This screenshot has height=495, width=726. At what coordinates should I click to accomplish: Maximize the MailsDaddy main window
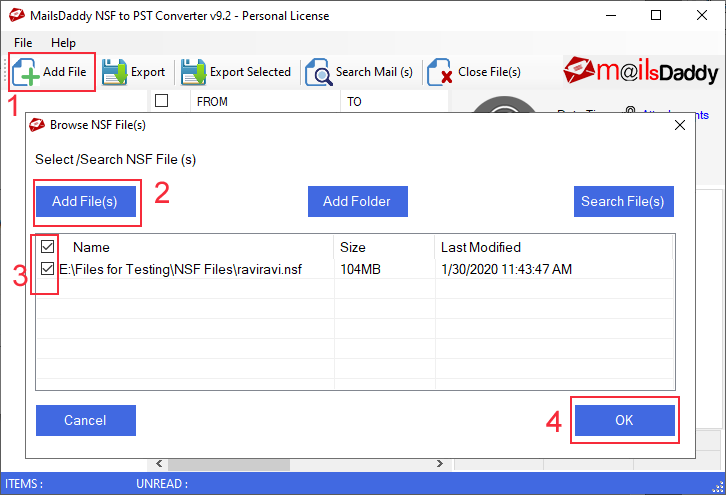coord(656,15)
